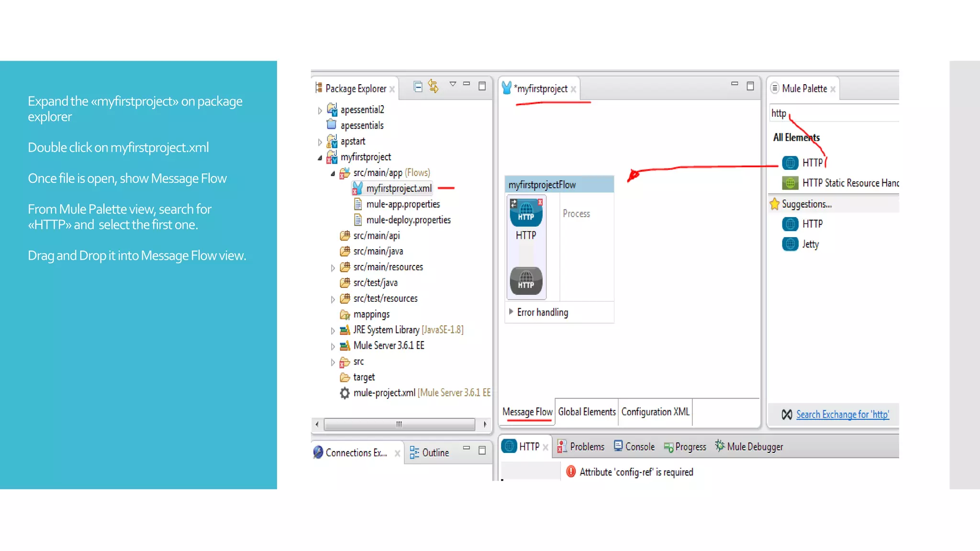980x551 pixels.
Task: Select HTTP under Suggestions
Action: click(802, 224)
